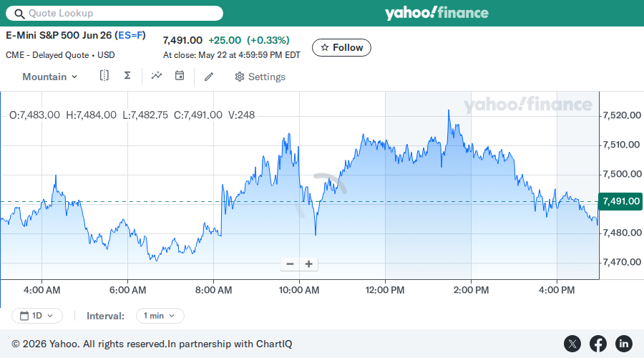Click the 7,491.00 current price label
Viewport: 644px width, 358px height.
click(x=620, y=201)
